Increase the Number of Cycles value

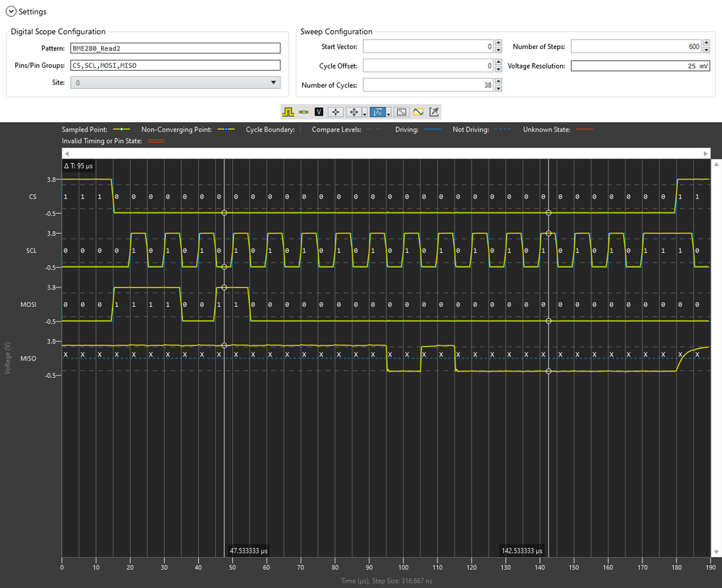pyautogui.click(x=498, y=82)
